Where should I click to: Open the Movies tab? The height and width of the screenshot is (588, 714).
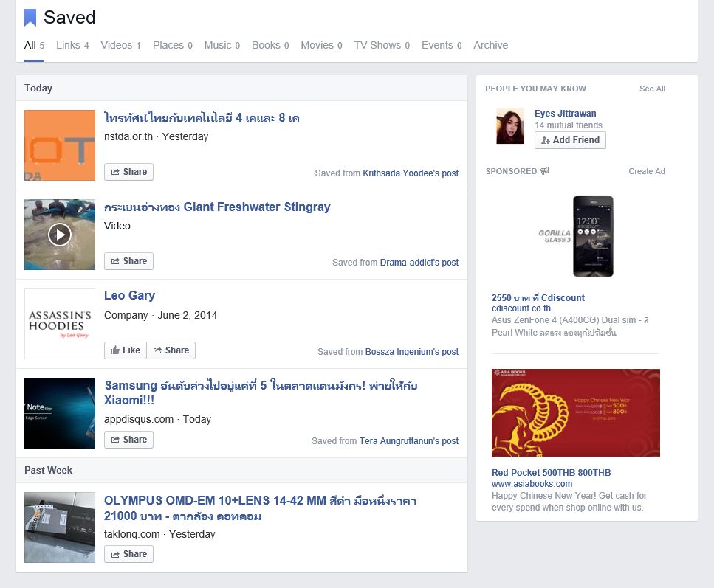tap(321, 45)
